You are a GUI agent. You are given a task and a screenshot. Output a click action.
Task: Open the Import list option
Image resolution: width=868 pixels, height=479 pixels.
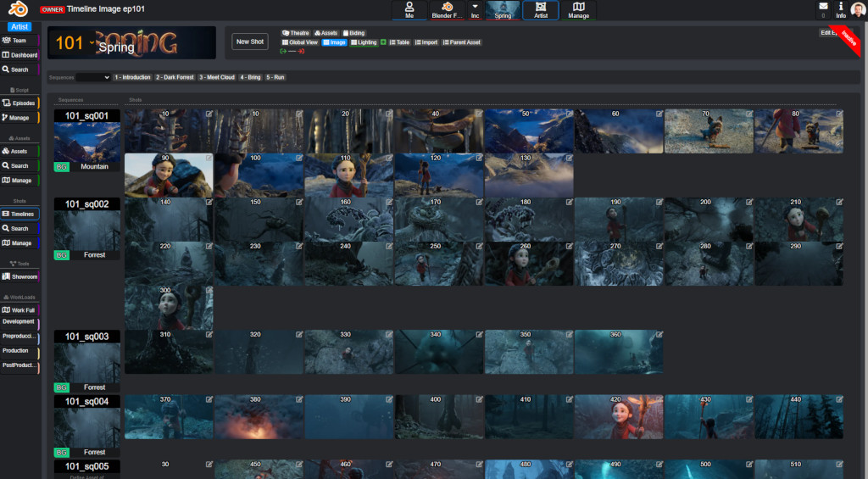click(x=426, y=42)
